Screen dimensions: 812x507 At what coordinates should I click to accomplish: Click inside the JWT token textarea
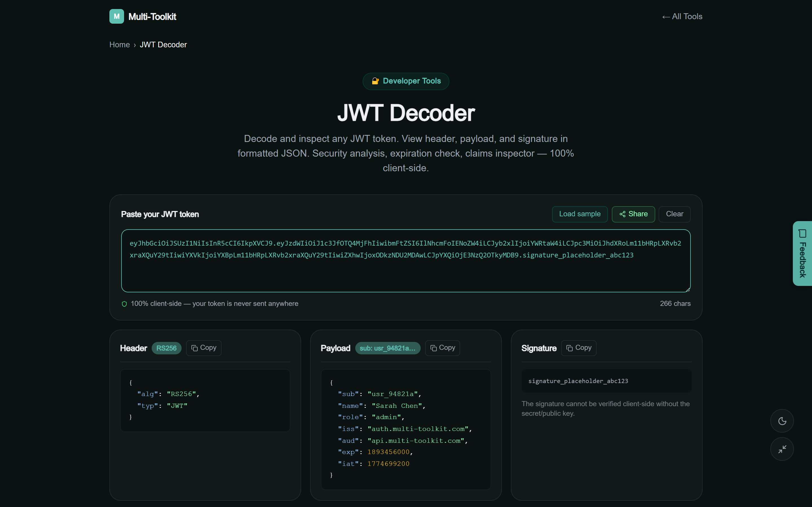point(406,261)
